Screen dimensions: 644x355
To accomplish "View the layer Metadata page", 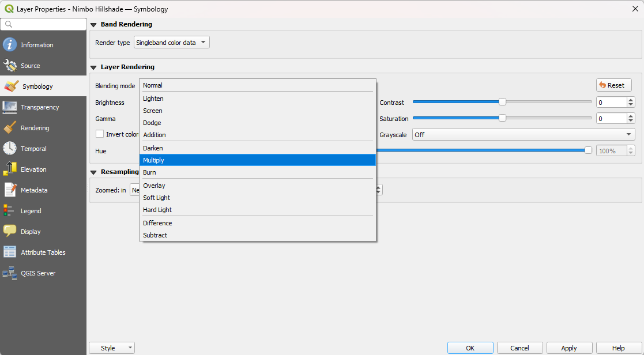I will tap(35, 190).
